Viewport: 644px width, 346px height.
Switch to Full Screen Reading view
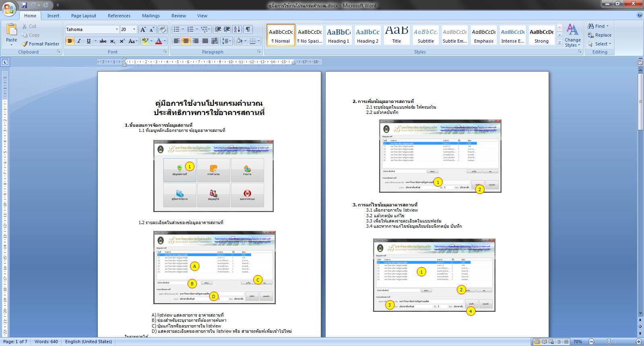(544, 342)
